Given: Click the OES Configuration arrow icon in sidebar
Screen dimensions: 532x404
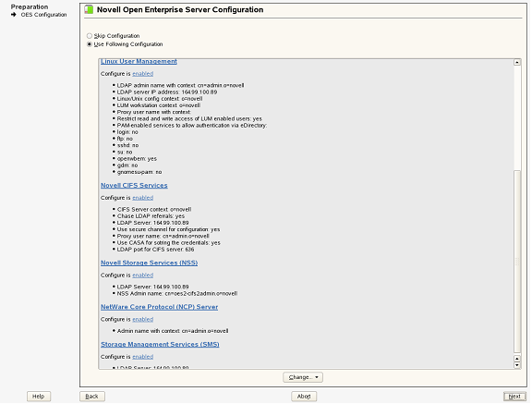Looking at the screenshot, I should (14, 15).
